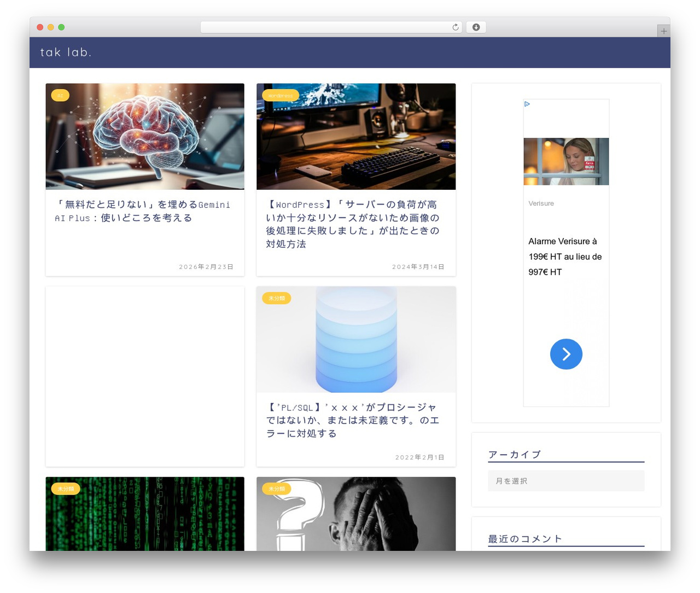
Task: Click the 最近のコメント widget heading
Action: (525, 539)
